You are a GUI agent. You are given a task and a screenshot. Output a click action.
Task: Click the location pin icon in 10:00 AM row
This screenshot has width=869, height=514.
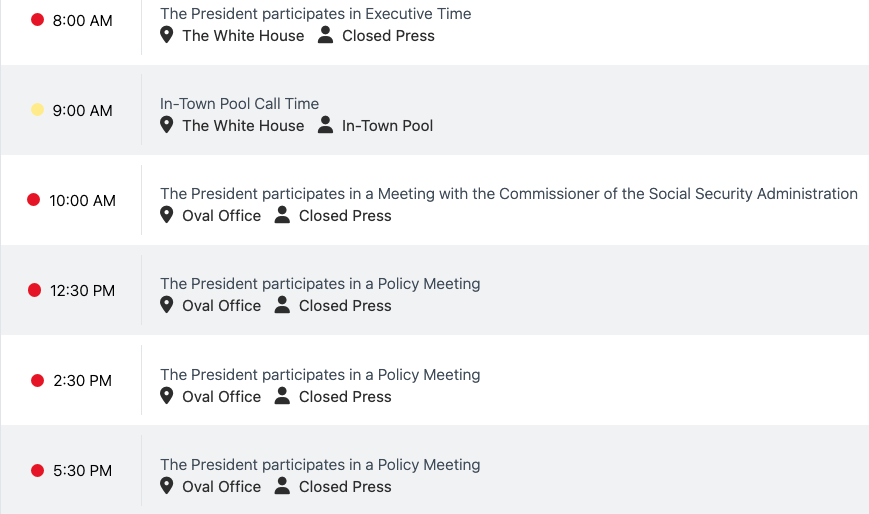(167, 215)
